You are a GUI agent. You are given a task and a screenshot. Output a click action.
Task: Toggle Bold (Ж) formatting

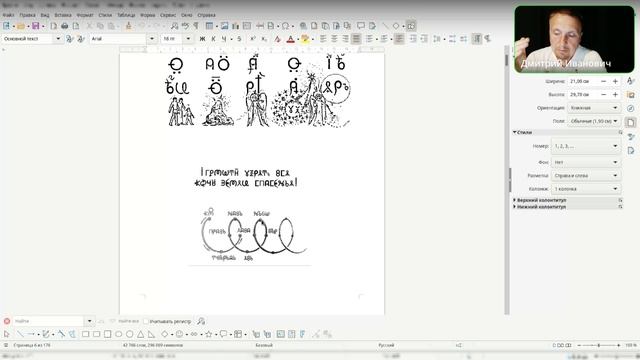click(x=202, y=39)
